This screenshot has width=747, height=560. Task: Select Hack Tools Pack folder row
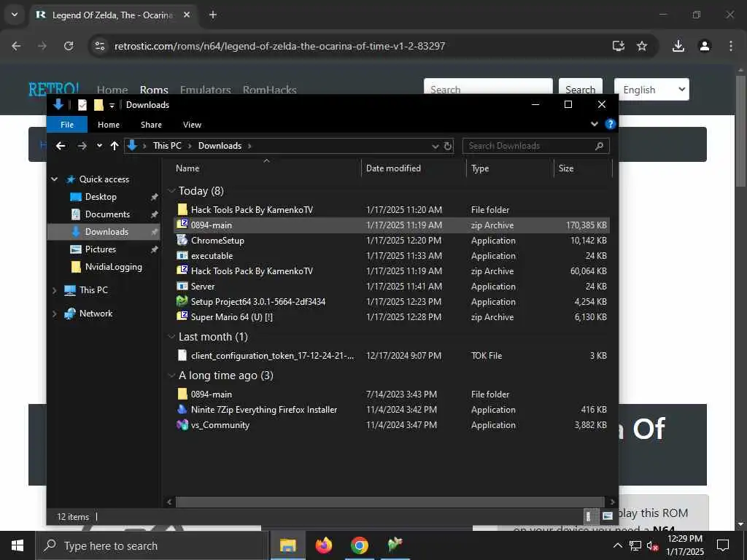[392, 209]
